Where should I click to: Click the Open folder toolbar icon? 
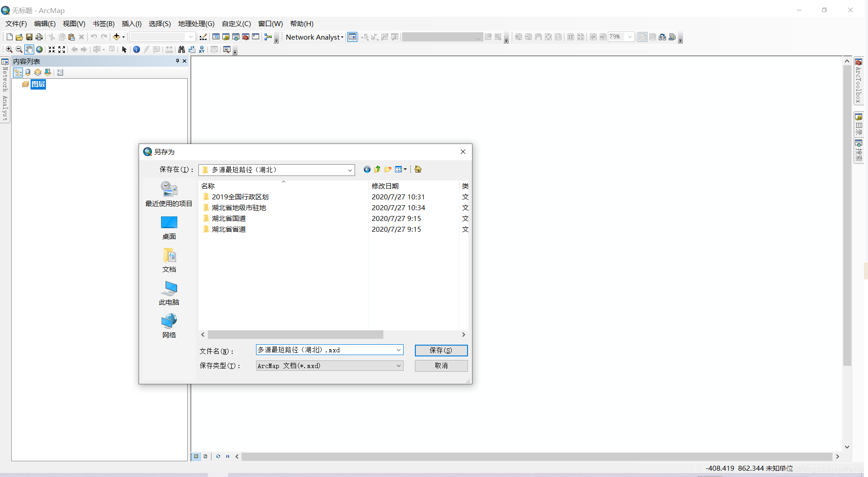pos(19,37)
